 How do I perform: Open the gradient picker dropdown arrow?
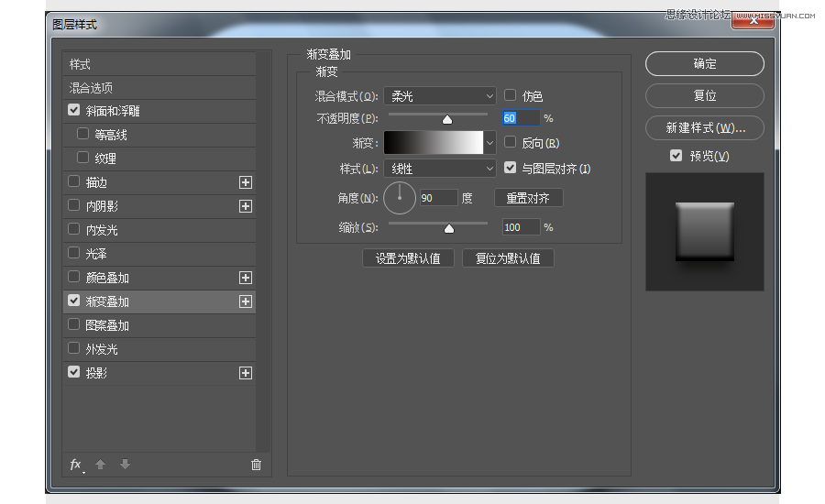[x=489, y=143]
